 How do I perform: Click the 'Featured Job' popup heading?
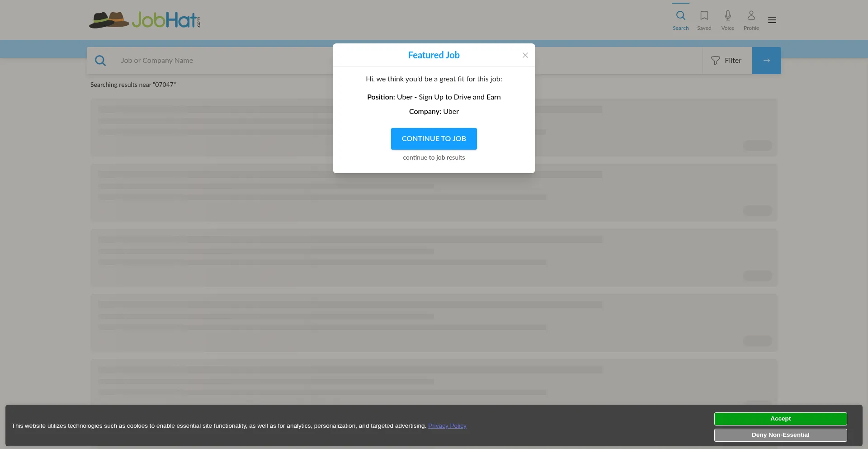434,55
